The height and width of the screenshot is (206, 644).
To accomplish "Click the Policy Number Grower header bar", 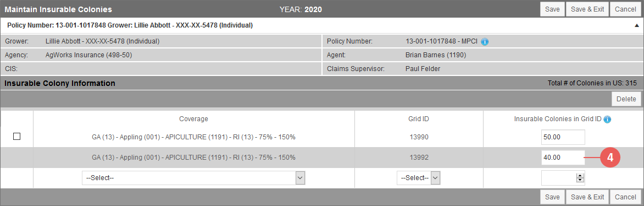I will 321,25.
